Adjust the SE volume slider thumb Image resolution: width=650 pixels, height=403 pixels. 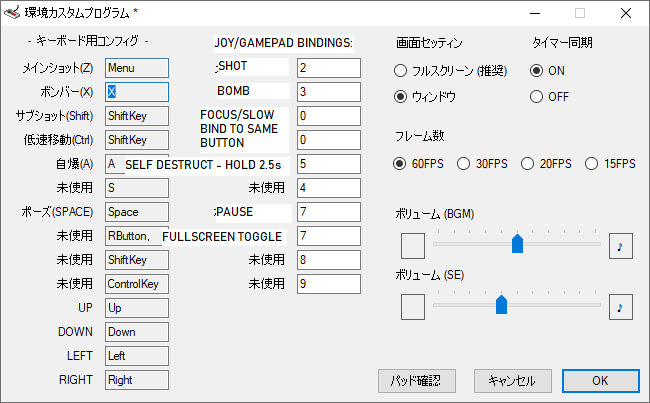click(x=502, y=305)
